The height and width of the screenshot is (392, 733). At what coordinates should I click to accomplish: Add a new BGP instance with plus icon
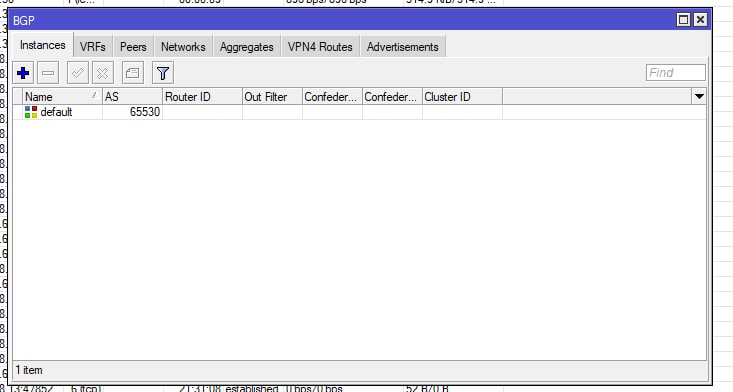tap(22, 73)
